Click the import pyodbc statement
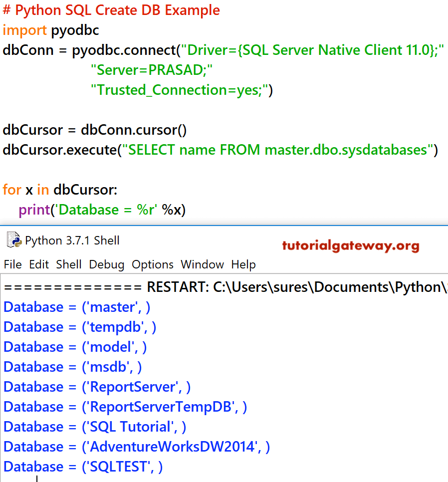448x482 pixels. [50, 30]
